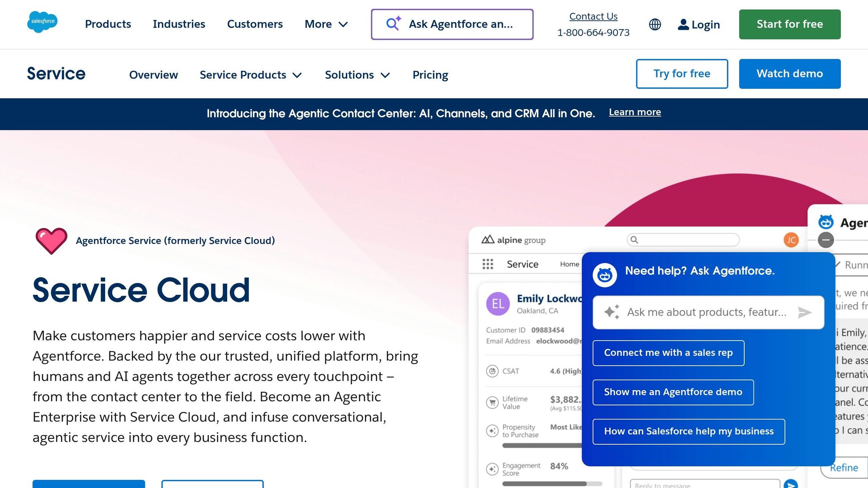
Task: Click Show me an Agentforce demo
Action: pos(673,392)
